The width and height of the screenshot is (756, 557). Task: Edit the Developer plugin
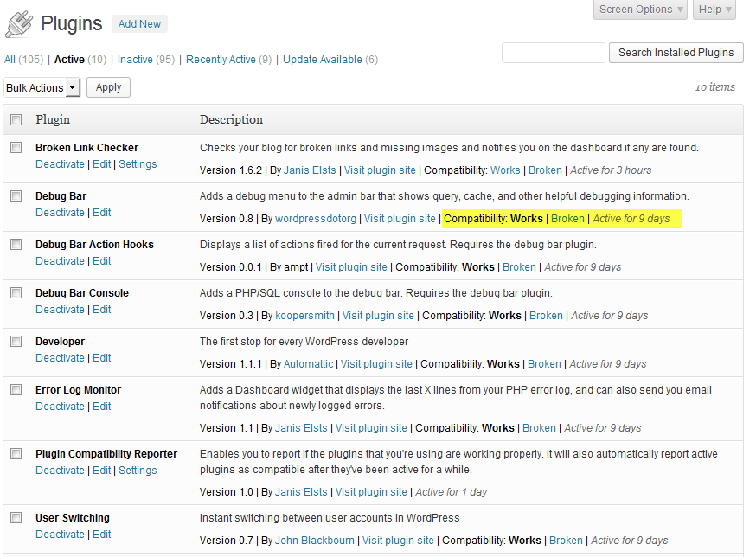point(102,358)
